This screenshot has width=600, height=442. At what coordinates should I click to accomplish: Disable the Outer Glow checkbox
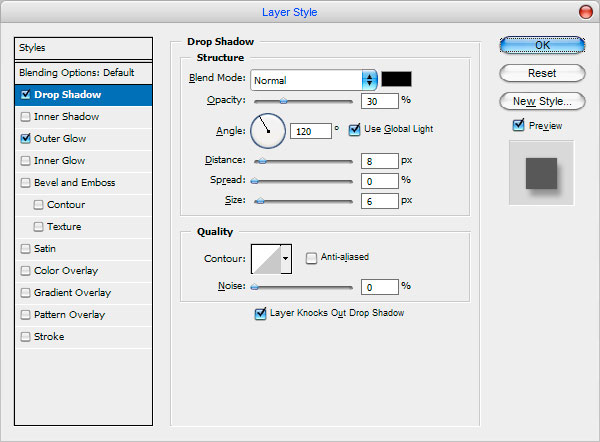(x=26, y=139)
